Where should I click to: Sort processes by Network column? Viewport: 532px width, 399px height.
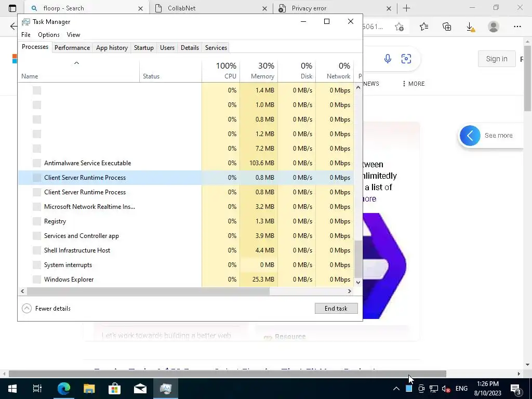335,71
